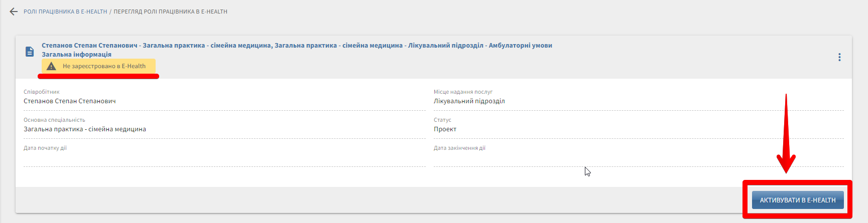Click the 'Не зареєстровано в E-Health' badge
The height and width of the screenshot is (223, 868).
point(104,66)
